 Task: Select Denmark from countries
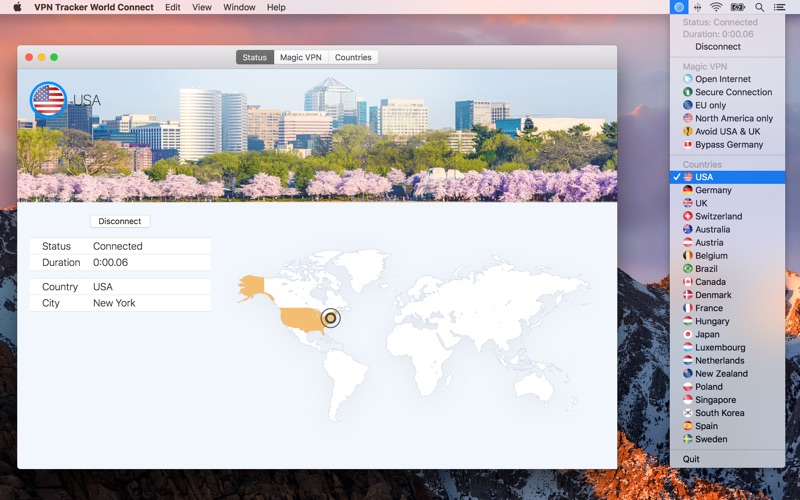point(728,295)
